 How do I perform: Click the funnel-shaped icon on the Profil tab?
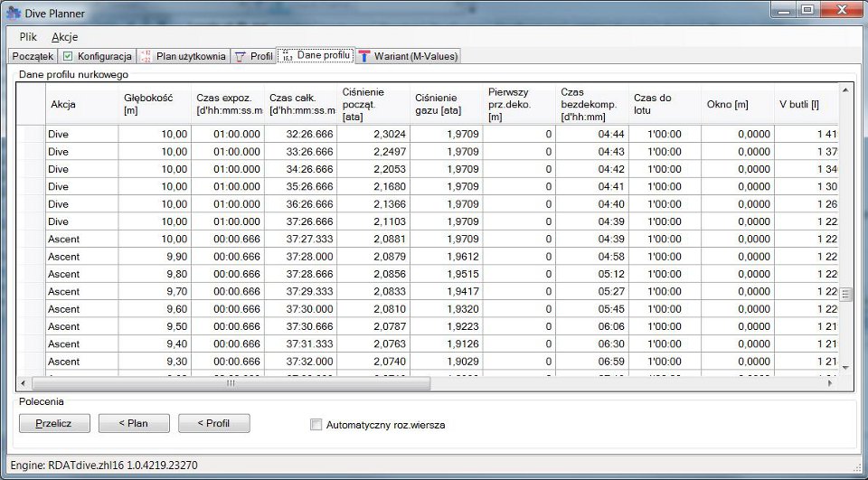pyautogui.click(x=241, y=56)
